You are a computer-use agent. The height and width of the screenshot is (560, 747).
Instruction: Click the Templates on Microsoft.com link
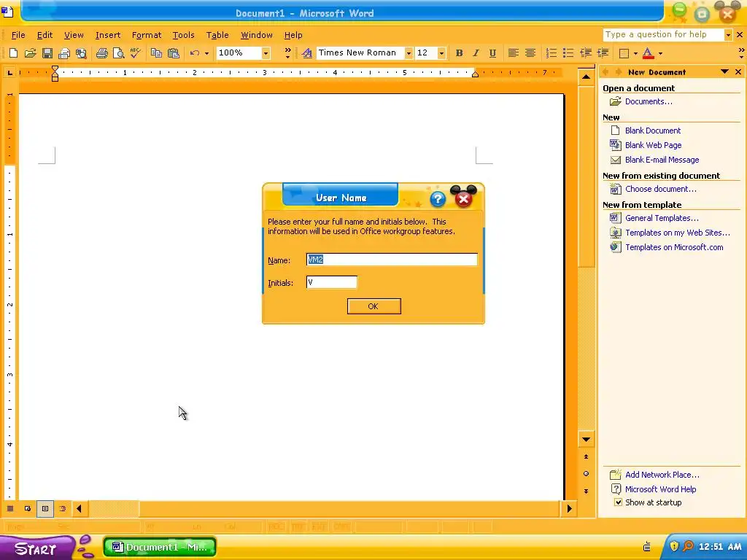674,247
